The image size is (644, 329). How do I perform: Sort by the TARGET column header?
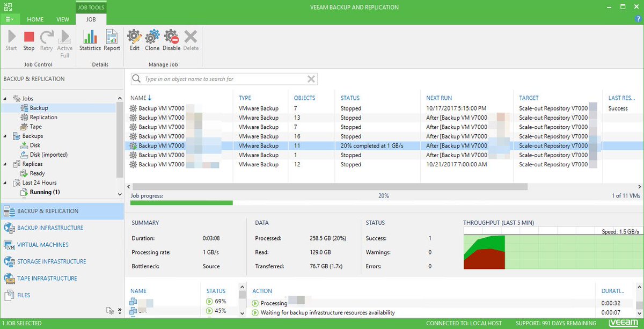pyautogui.click(x=529, y=98)
